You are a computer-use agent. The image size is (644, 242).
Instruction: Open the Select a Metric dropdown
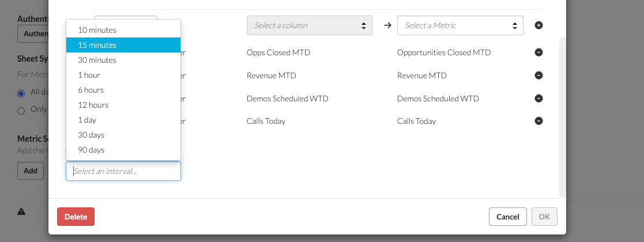460,25
